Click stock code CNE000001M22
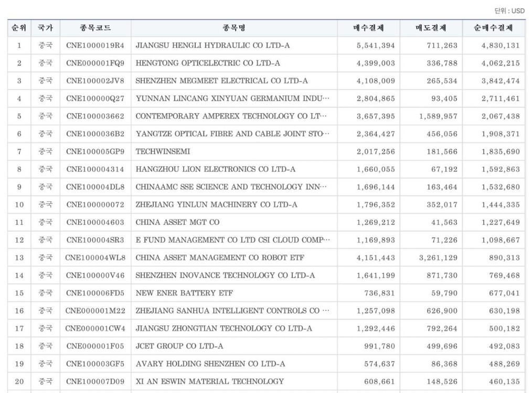This screenshot has width=532, height=393. [95, 311]
